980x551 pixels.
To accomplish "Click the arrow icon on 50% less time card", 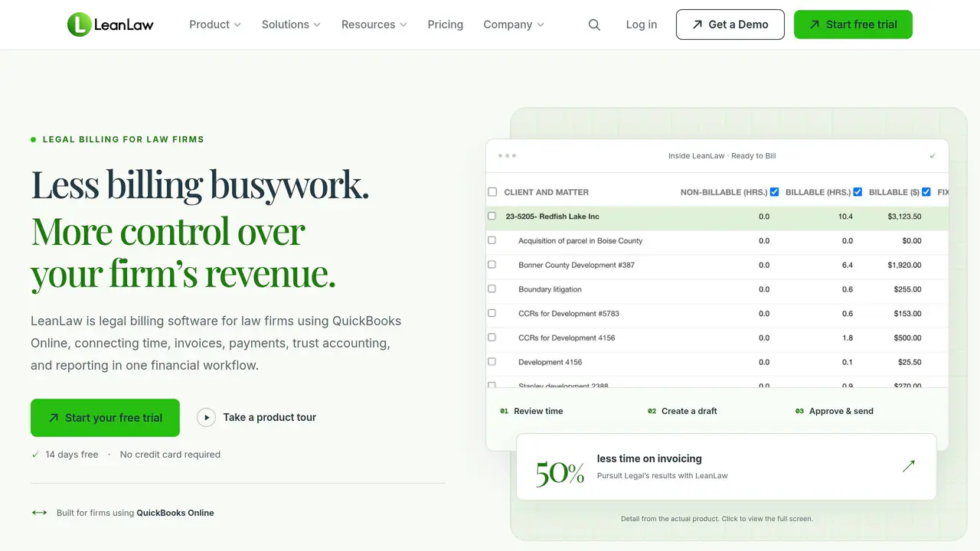I will pyautogui.click(x=909, y=466).
